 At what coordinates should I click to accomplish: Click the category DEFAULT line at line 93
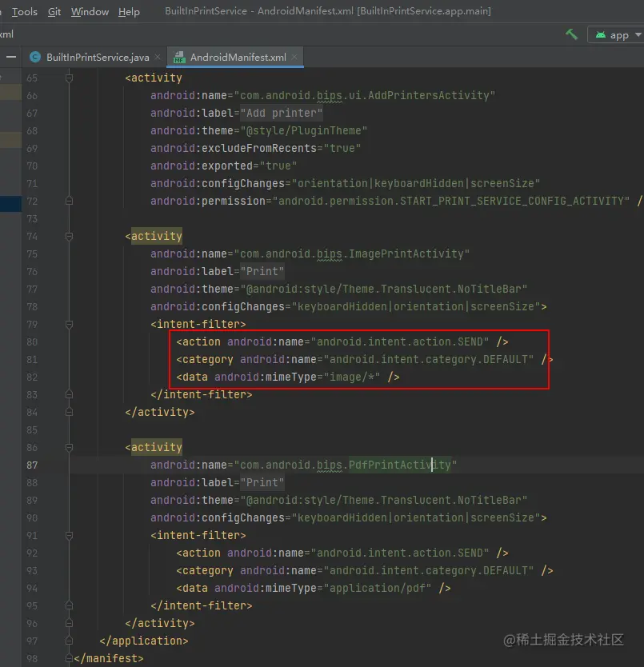[365, 570]
